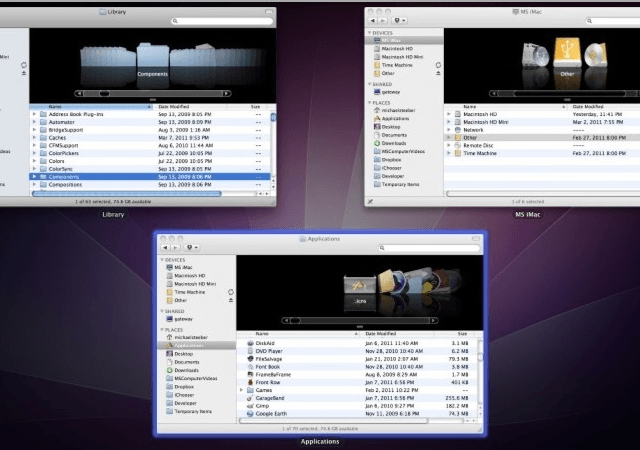Click the Cover Flow slider in Applications window
Viewport: 640px width, 450px height.
[x=296, y=321]
